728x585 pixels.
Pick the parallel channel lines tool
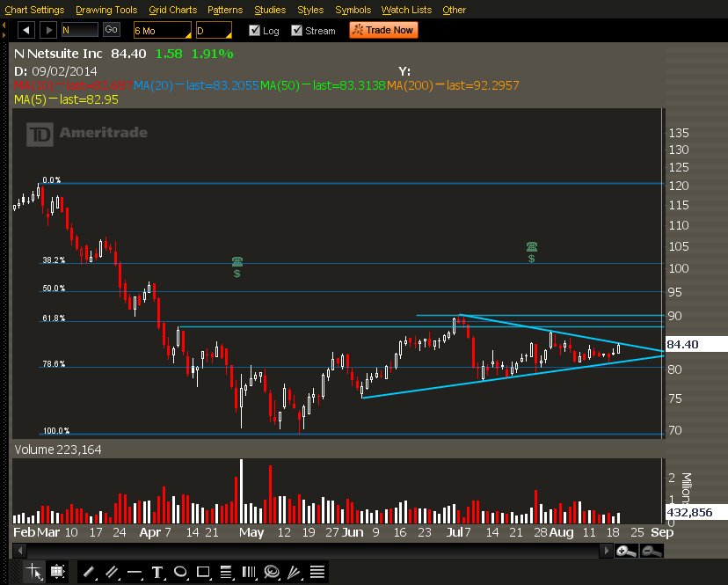pos(112,572)
